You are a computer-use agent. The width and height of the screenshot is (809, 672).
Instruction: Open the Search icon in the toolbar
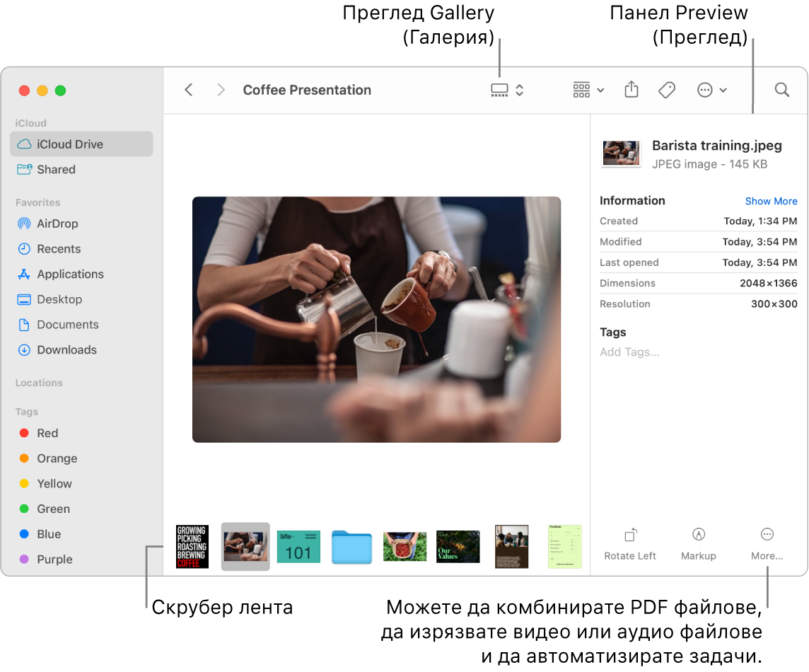(x=781, y=90)
